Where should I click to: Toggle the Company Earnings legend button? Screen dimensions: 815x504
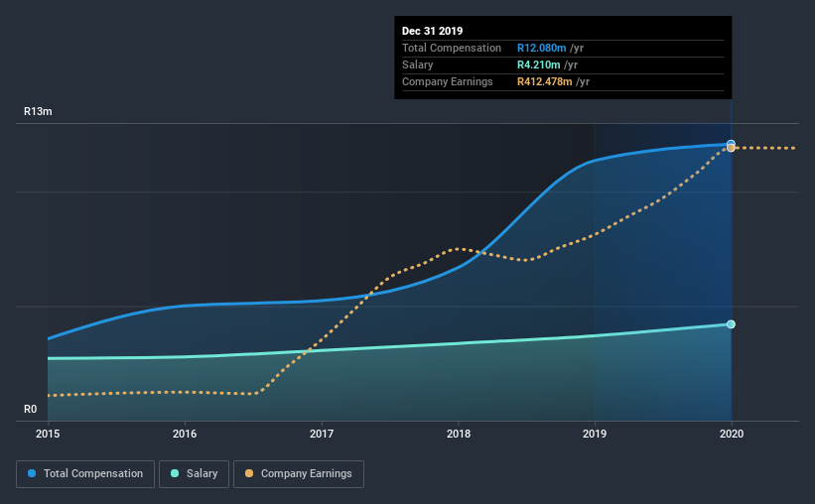[299, 474]
